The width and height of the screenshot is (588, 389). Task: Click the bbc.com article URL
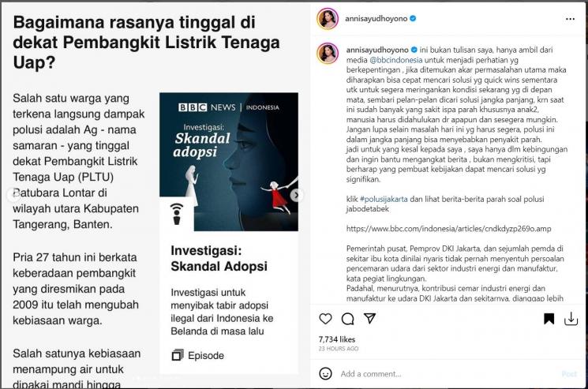pyautogui.click(x=448, y=229)
